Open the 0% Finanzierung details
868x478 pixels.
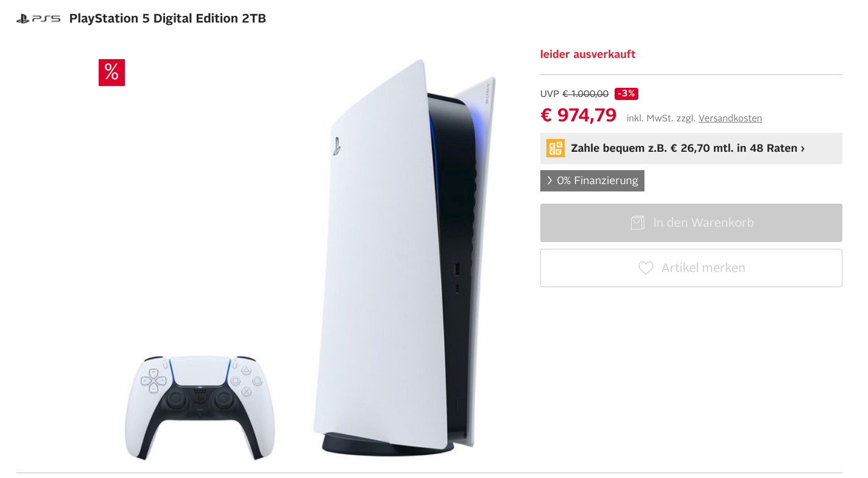pos(592,180)
